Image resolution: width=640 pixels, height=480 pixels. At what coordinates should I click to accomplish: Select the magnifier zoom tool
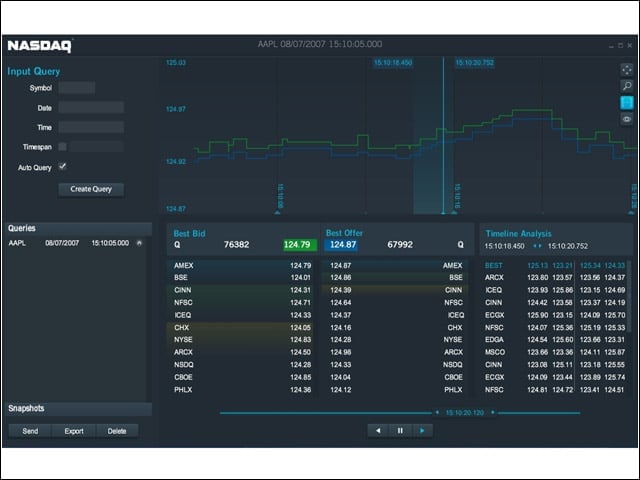(627, 86)
